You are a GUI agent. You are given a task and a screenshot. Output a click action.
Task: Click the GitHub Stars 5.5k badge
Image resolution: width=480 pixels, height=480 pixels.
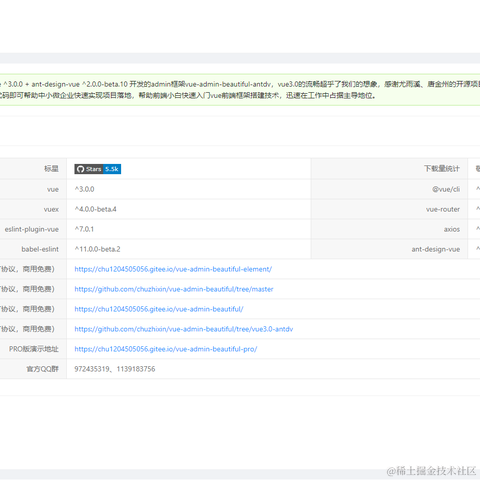tap(98, 169)
